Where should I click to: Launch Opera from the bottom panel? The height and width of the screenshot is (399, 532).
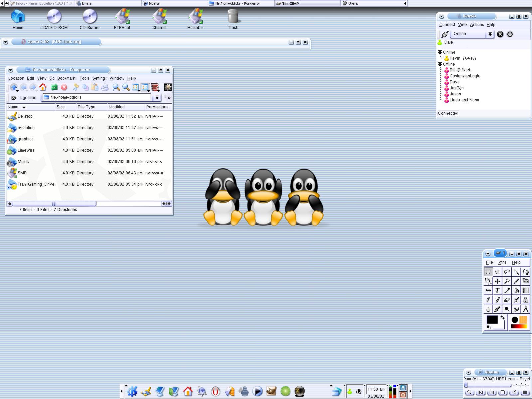215,391
